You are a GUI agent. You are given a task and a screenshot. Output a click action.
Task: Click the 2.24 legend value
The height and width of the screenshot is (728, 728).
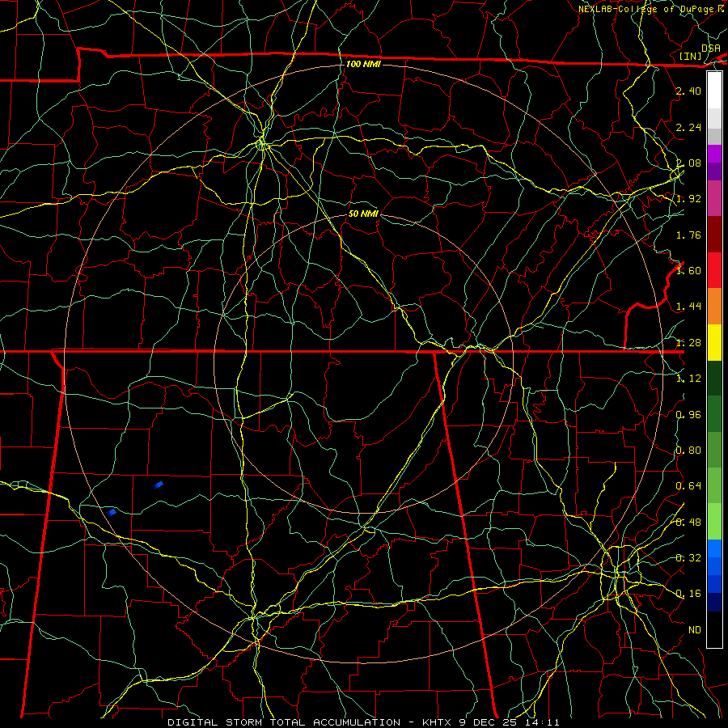tap(688, 127)
